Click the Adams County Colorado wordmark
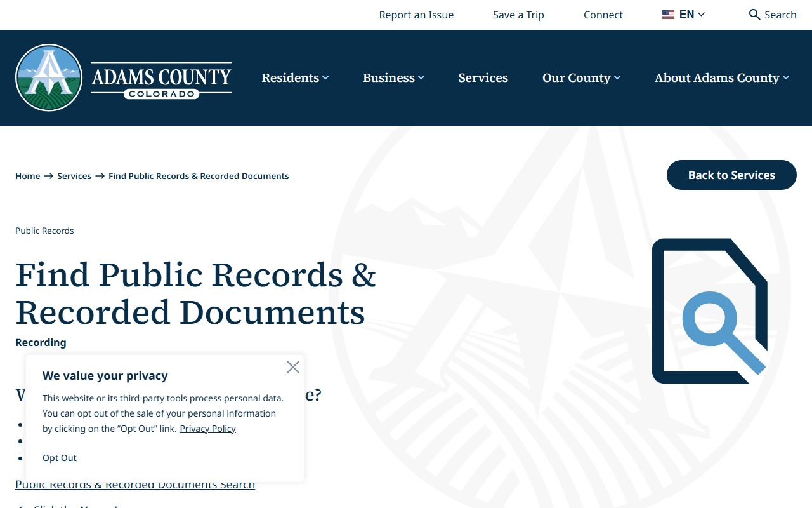This screenshot has width=812, height=508. (161, 81)
